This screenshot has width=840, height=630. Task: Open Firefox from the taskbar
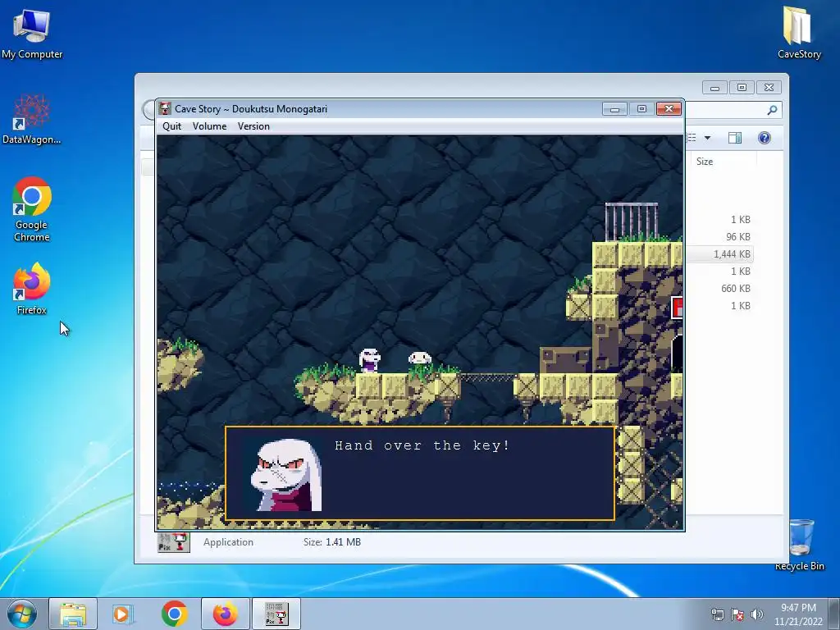(x=226, y=614)
